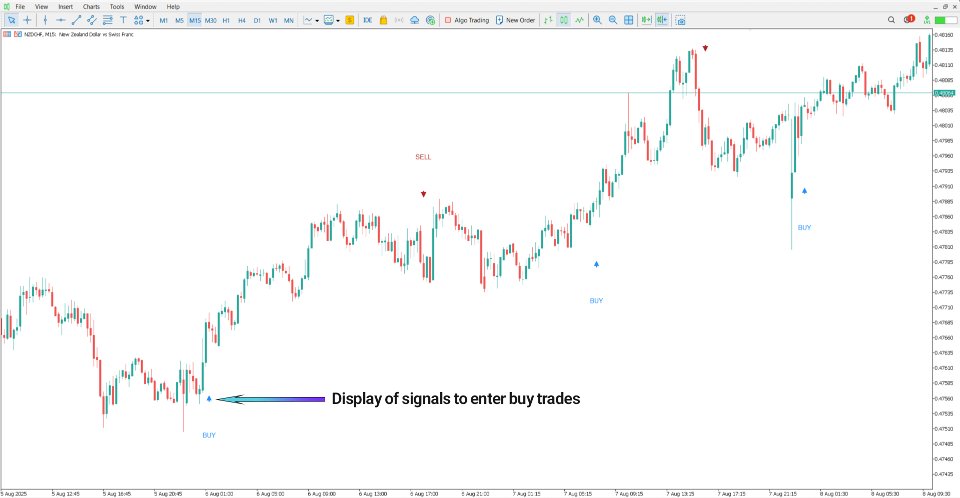Click the yellow dollar trading icon
Screen dimensions: 960x498
point(350,20)
